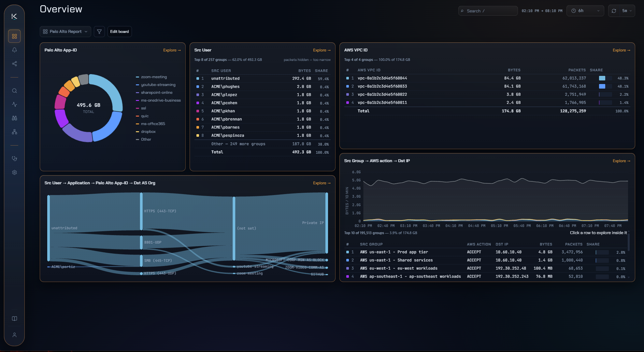Viewport: 644px width, 352px height.
Task: Open the search magnifier icon in sidebar
Action: (14, 91)
